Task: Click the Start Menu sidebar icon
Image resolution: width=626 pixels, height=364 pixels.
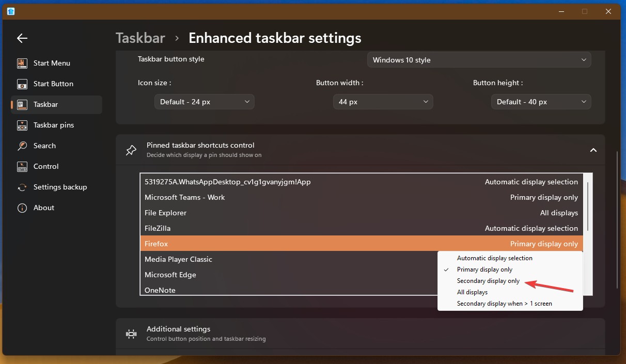Action: click(22, 63)
